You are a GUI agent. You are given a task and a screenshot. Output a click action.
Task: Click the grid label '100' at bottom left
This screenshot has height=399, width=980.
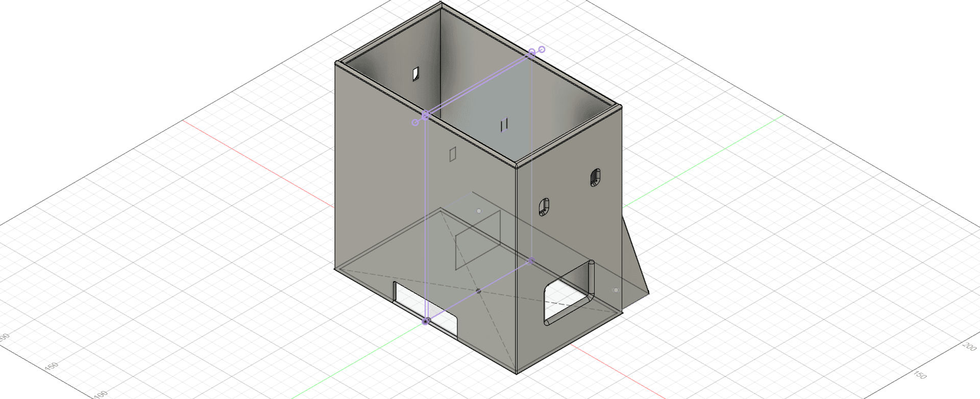pyautogui.click(x=101, y=395)
